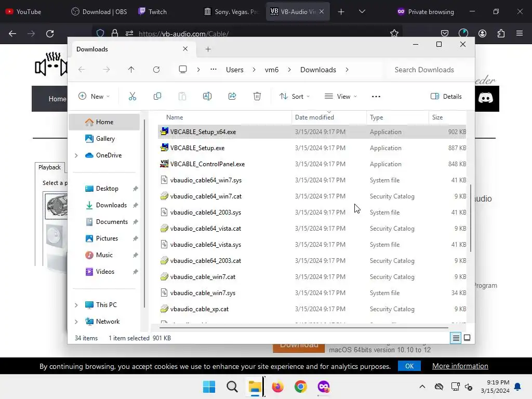
Task: Select Gallery in the navigation pane
Action: tap(105, 138)
